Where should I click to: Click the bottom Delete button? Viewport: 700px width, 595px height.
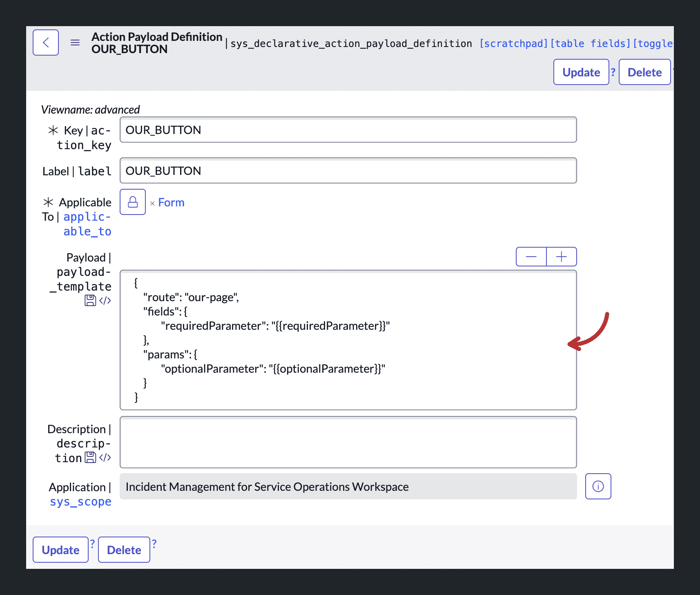[x=124, y=550]
